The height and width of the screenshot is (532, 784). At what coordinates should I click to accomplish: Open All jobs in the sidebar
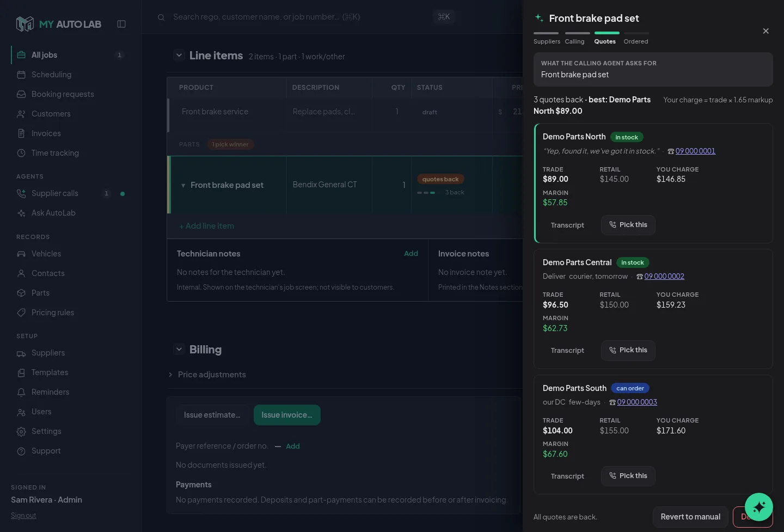(70, 55)
